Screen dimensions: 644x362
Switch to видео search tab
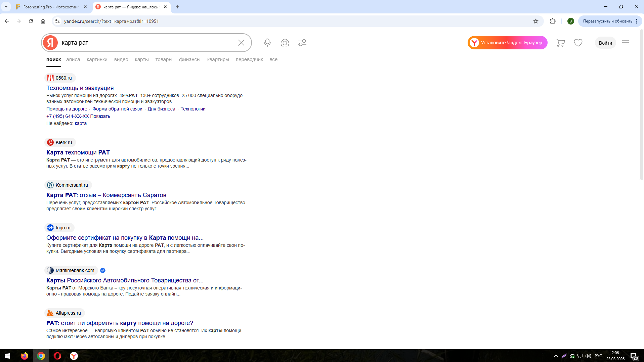click(121, 59)
